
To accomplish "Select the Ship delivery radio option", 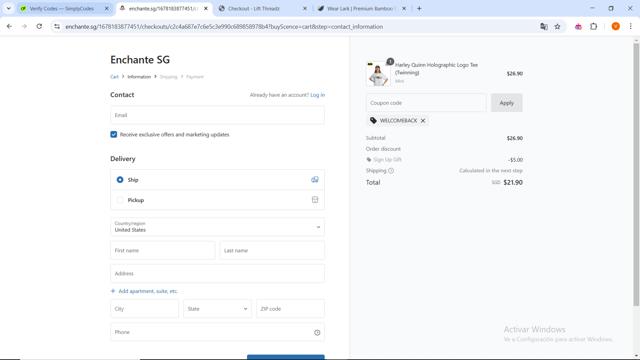I will (120, 180).
